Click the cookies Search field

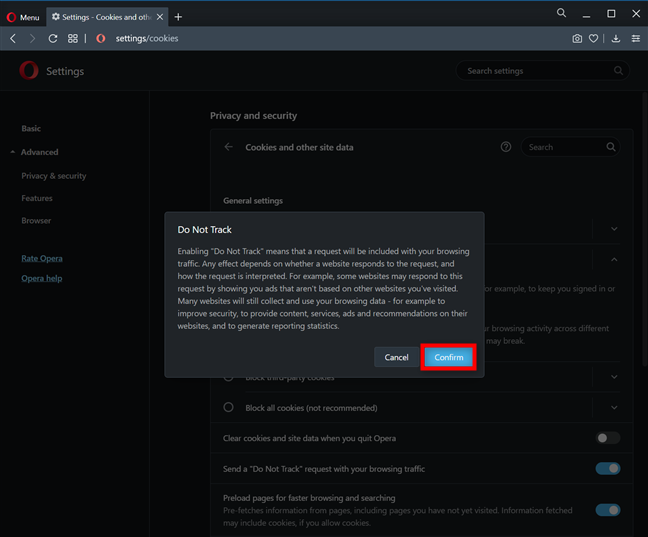[570, 147]
